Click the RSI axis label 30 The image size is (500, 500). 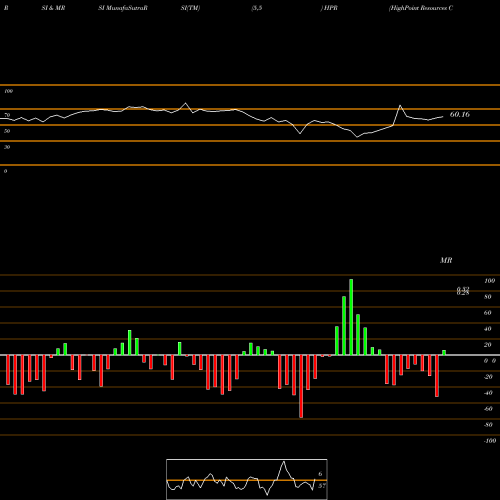click(7, 147)
